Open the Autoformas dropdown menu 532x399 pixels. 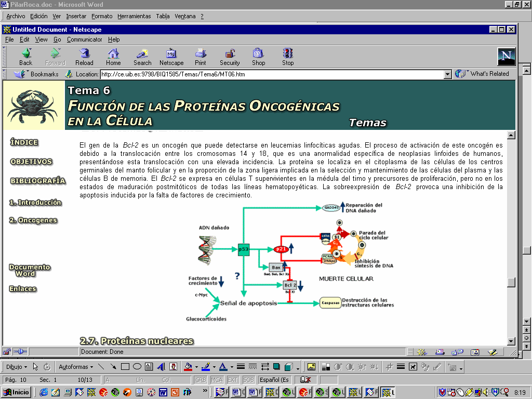pos(75,367)
